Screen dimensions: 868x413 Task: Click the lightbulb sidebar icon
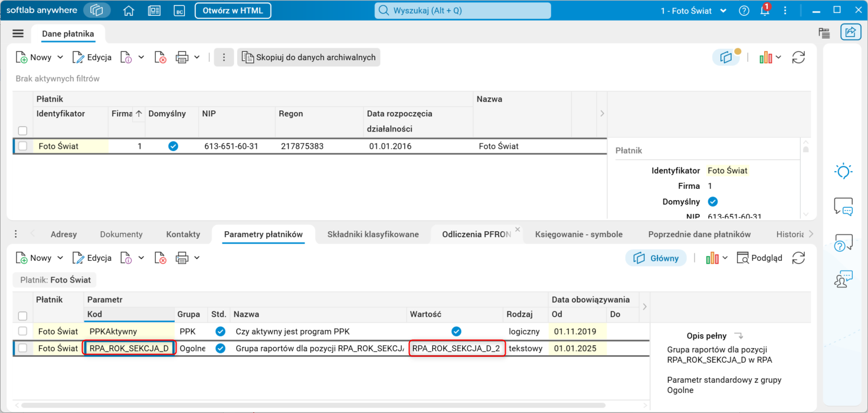[843, 171]
